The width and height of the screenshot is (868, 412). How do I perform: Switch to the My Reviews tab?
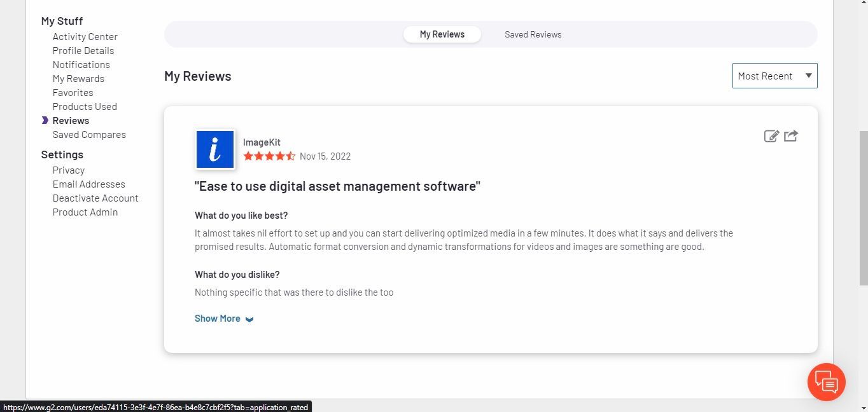pyautogui.click(x=442, y=34)
